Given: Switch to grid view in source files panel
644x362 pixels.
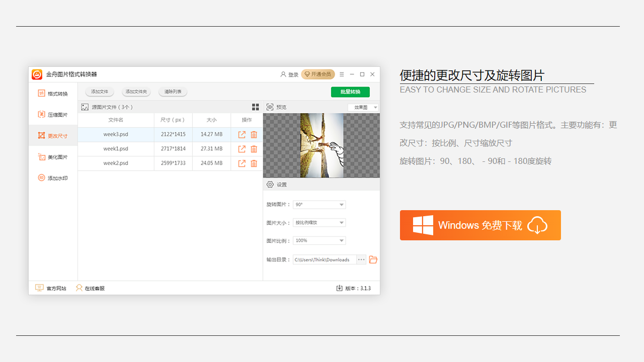Looking at the screenshot, I should pyautogui.click(x=256, y=107).
